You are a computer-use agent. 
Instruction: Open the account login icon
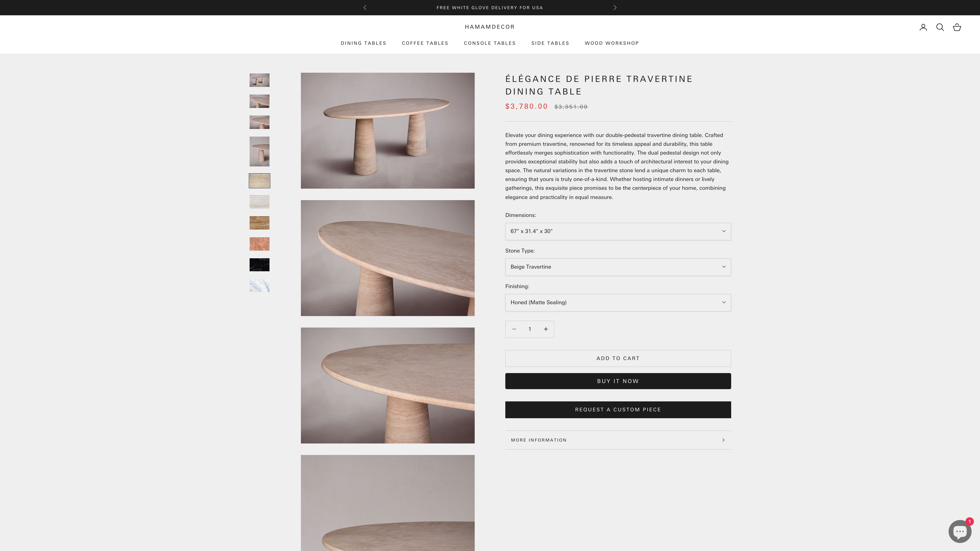[x=923, y=27]
